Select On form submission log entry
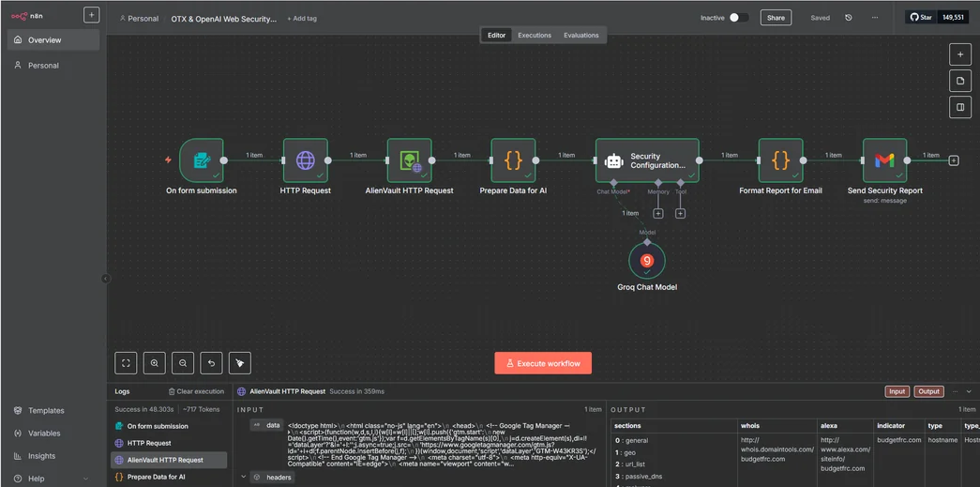This screenshot has width=980, height=487. tap(169, 426)
